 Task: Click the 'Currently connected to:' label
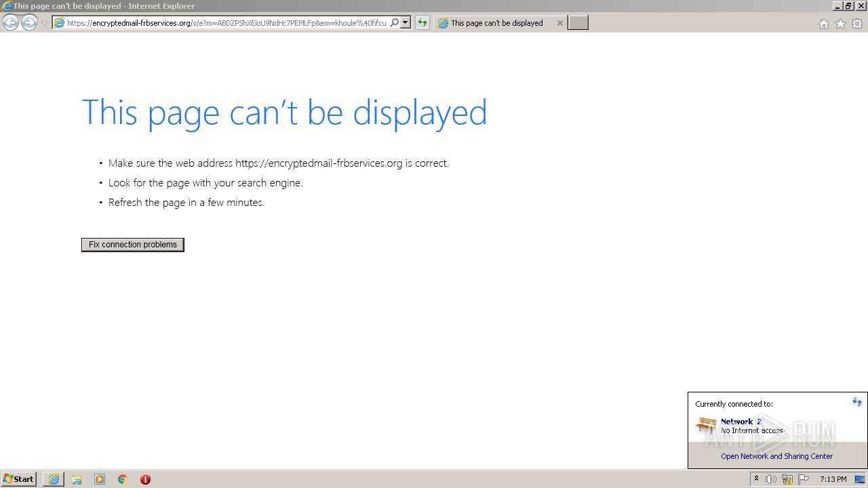tap(734, 404)
